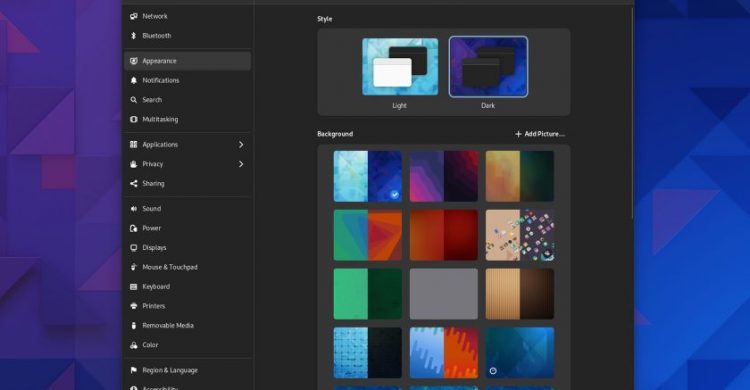Choose the tan and brown striped wallpaper
Image resolution: width=750 pixels, height=390 pixels.
tap(520, 294)
